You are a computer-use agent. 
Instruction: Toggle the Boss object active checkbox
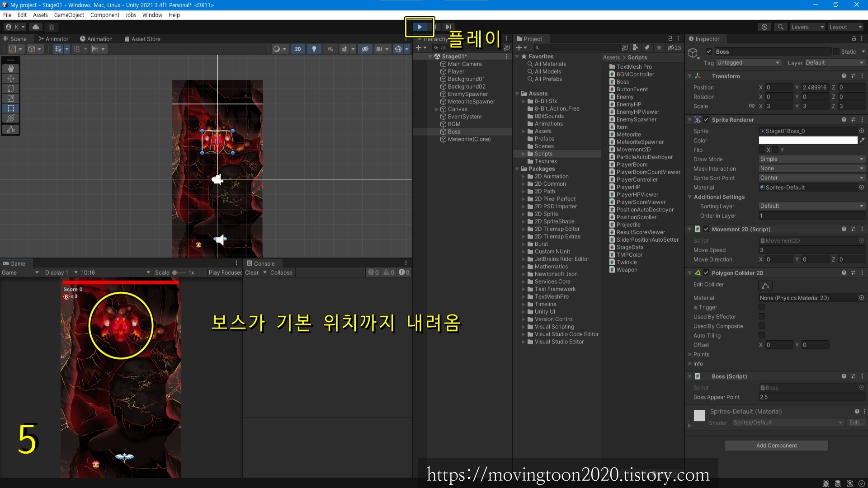709,52
